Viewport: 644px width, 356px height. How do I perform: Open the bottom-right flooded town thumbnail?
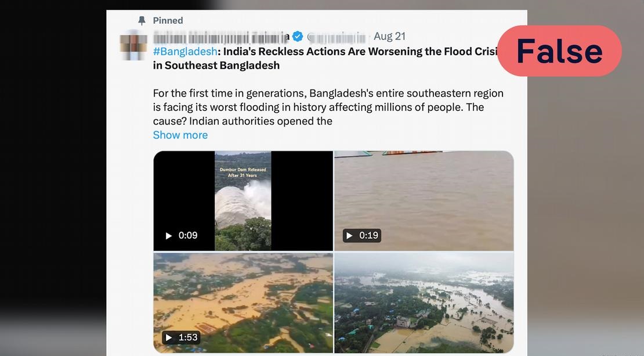424,302
